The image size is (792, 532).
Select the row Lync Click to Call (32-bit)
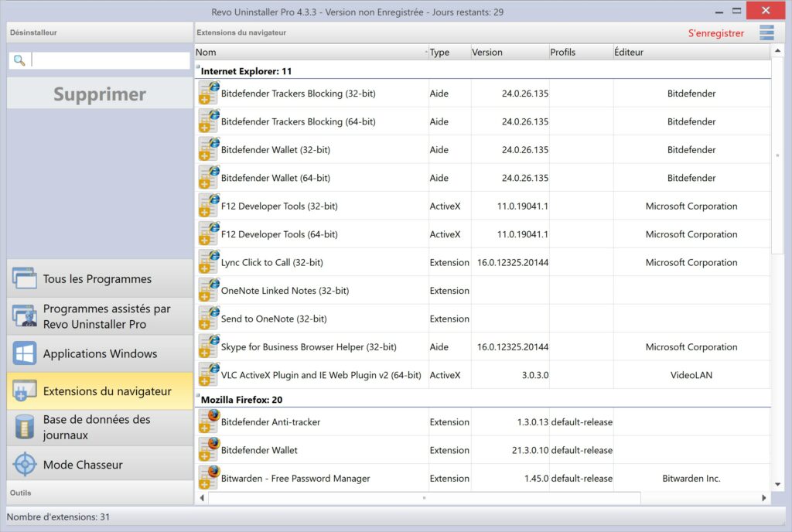point(483,262)
